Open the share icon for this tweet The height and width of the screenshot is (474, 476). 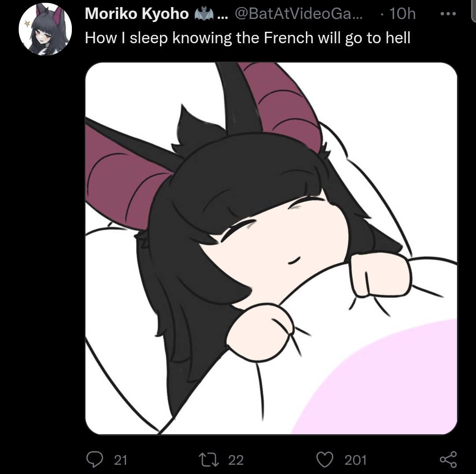[448, 459]
